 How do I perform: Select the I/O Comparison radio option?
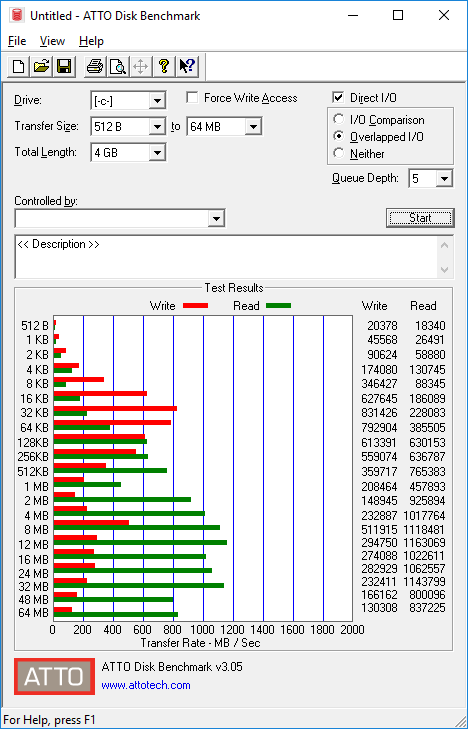tap(339, 119)
